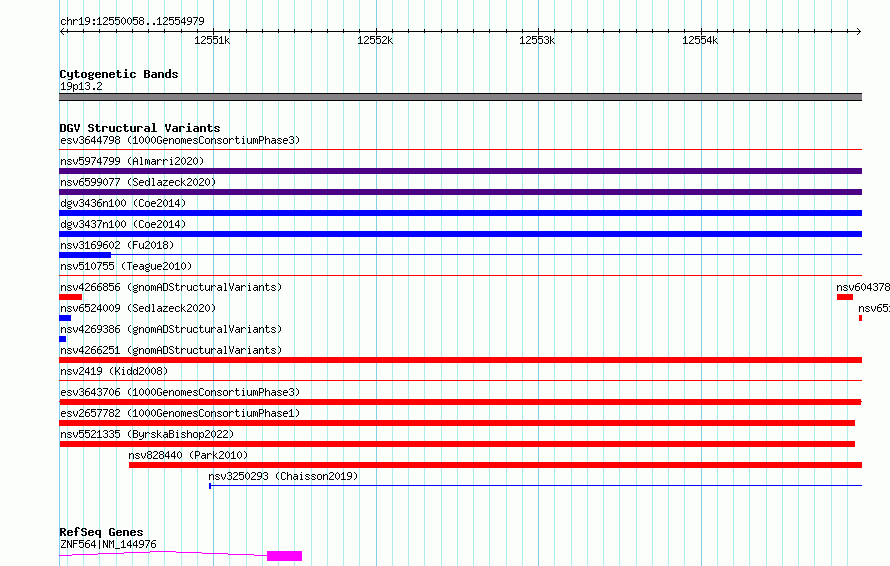The image size is (890, 566).
Task: Click the ZNF564|NM_144976 gene label
Action: click(x=108, y=544)
